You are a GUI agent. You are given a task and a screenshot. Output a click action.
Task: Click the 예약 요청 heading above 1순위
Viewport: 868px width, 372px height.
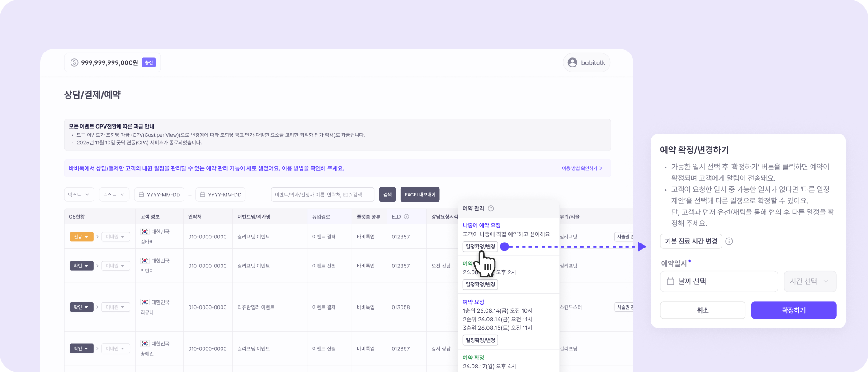[473, 302]
